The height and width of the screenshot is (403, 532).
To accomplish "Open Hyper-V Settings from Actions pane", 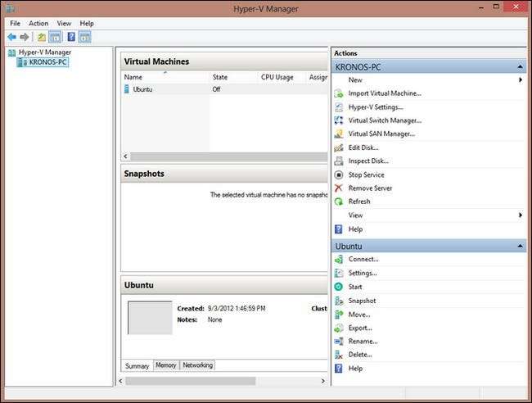I will 375,106.
